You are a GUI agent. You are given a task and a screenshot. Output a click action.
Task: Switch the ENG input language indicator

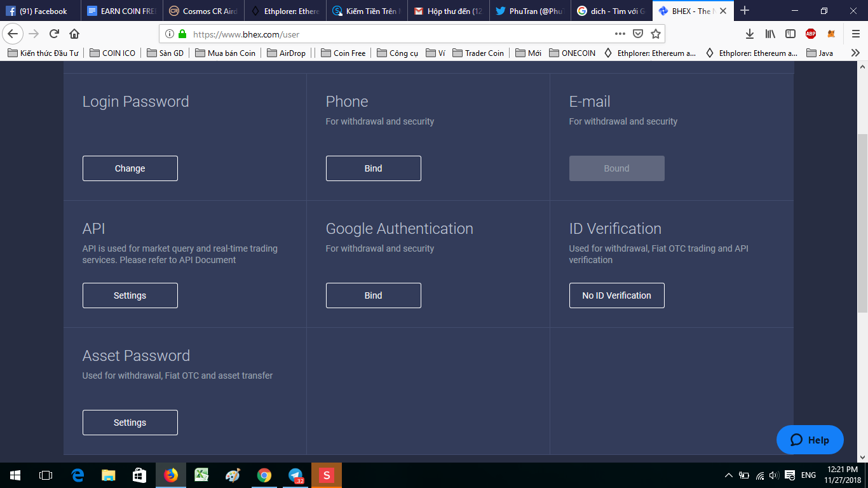pos(808,475)
